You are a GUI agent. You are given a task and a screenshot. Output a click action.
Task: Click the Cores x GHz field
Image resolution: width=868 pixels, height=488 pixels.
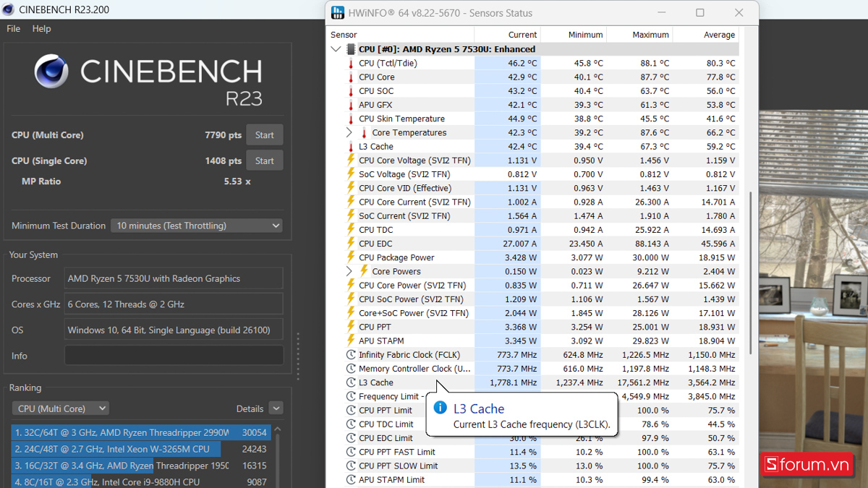click(x=174, y=304)
